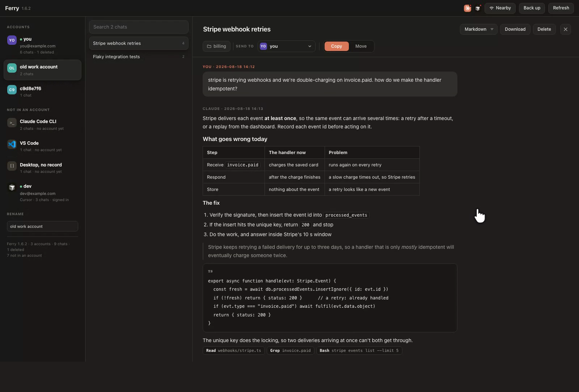Click 'The fix' heading
Image resolution: width=579 pixels, height=392 pixels.
point(211,203)
